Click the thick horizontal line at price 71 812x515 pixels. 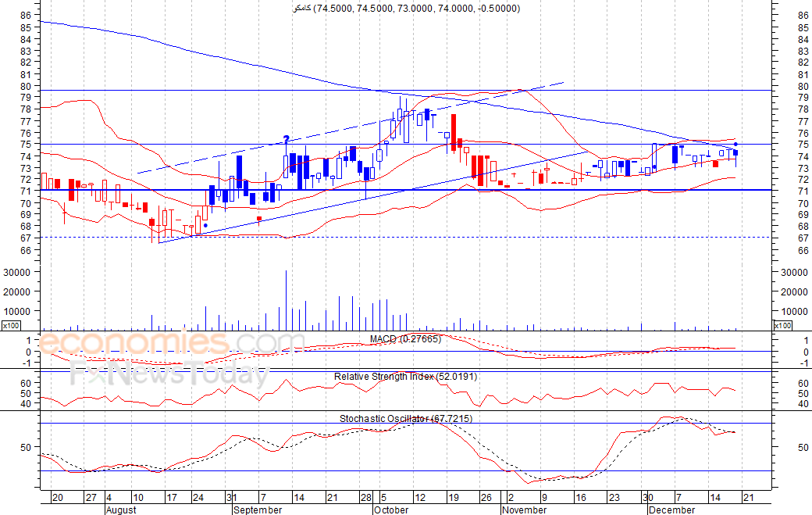point(406,190)
